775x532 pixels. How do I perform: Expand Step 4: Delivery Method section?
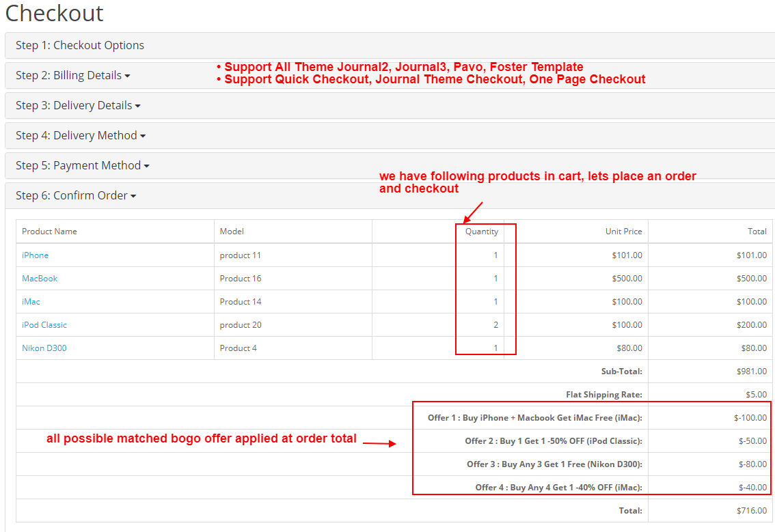[81, 136]
